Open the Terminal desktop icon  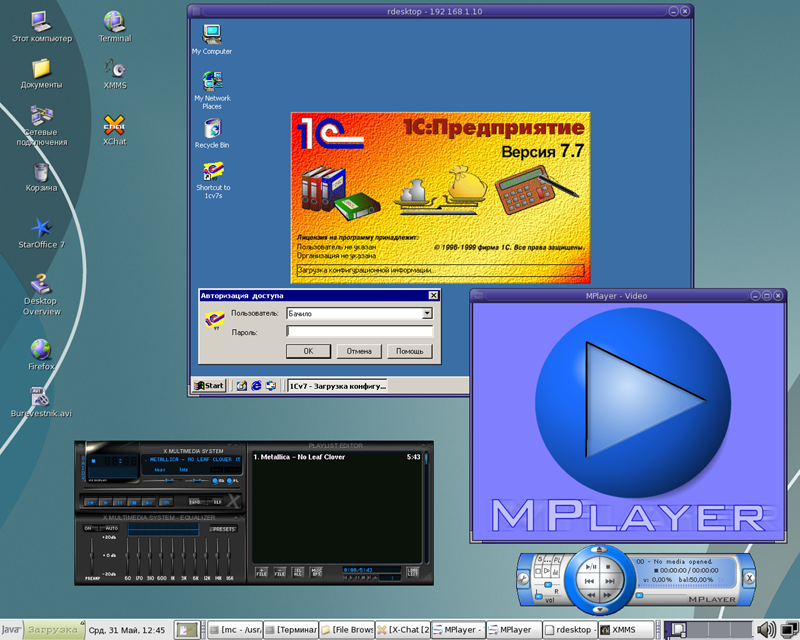coord(114,22)
